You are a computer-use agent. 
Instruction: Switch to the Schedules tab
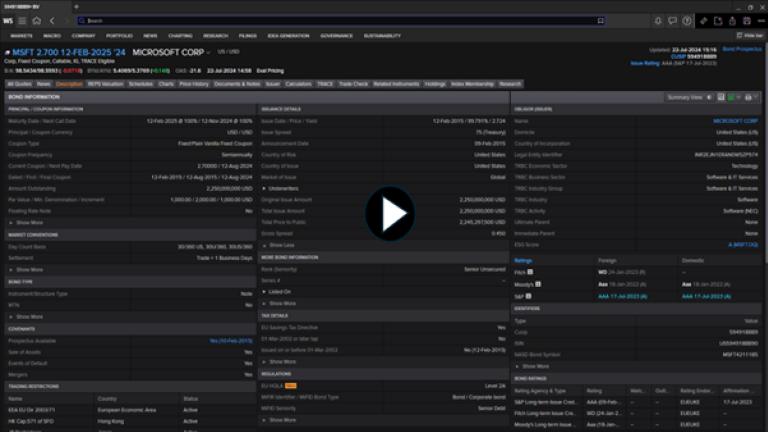(140, 84)
